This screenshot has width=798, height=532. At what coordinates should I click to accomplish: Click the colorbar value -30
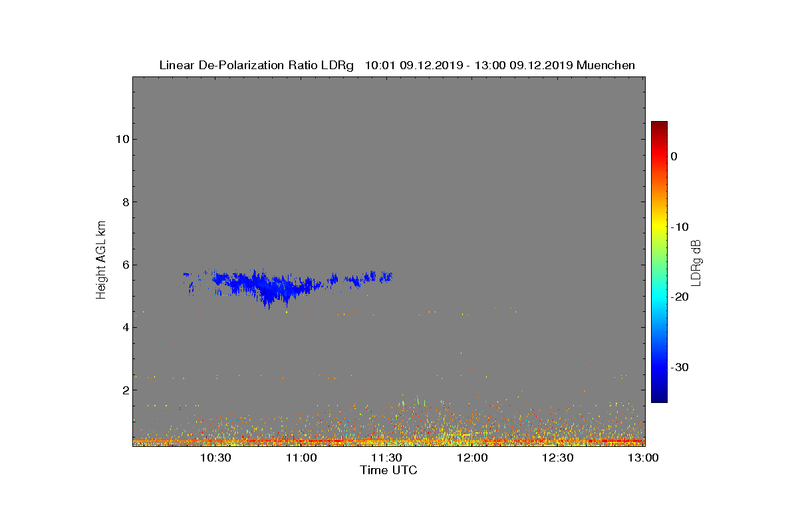(x=679, y=367)
